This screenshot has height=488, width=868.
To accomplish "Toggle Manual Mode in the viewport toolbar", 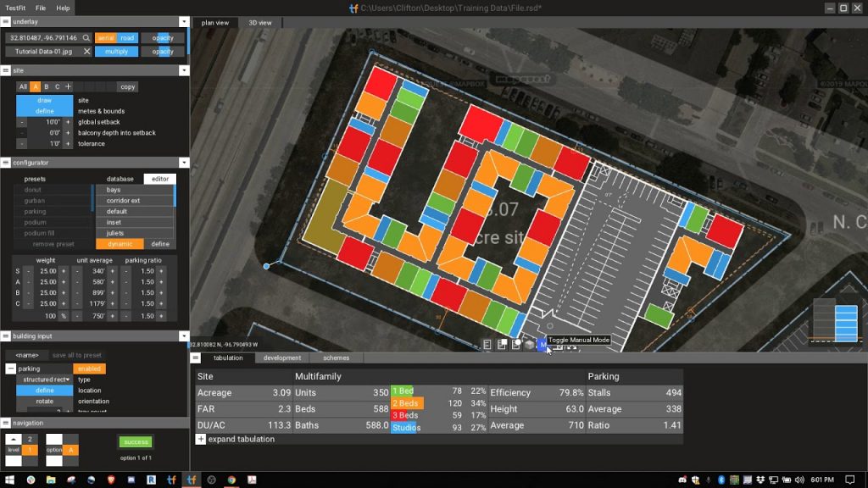I will pos(540,344).
